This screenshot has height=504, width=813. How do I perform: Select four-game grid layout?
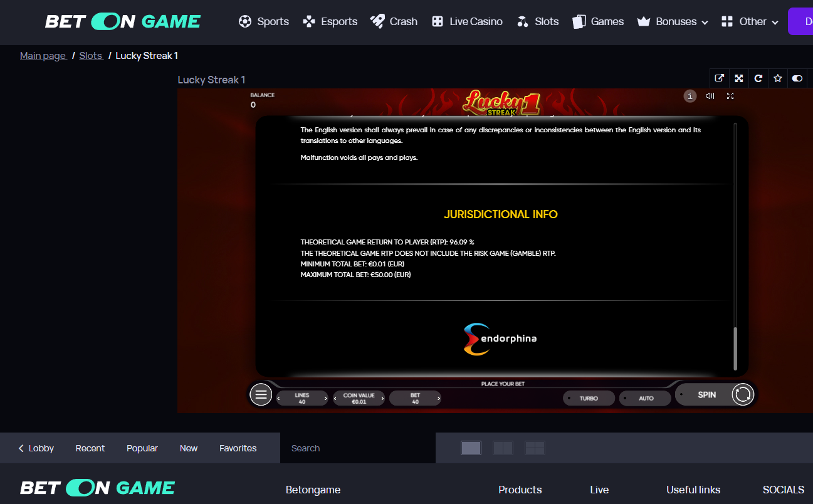(535, 448)
